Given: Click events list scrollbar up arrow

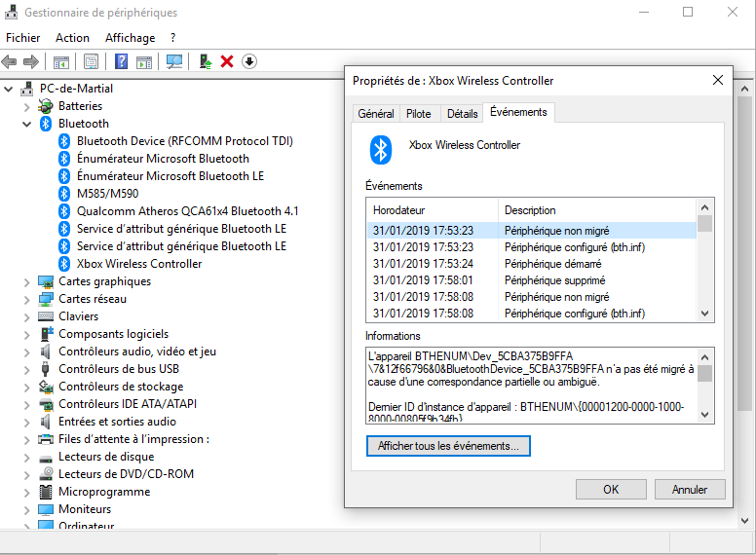Looking at the screenshot, I should coord(705,207).
